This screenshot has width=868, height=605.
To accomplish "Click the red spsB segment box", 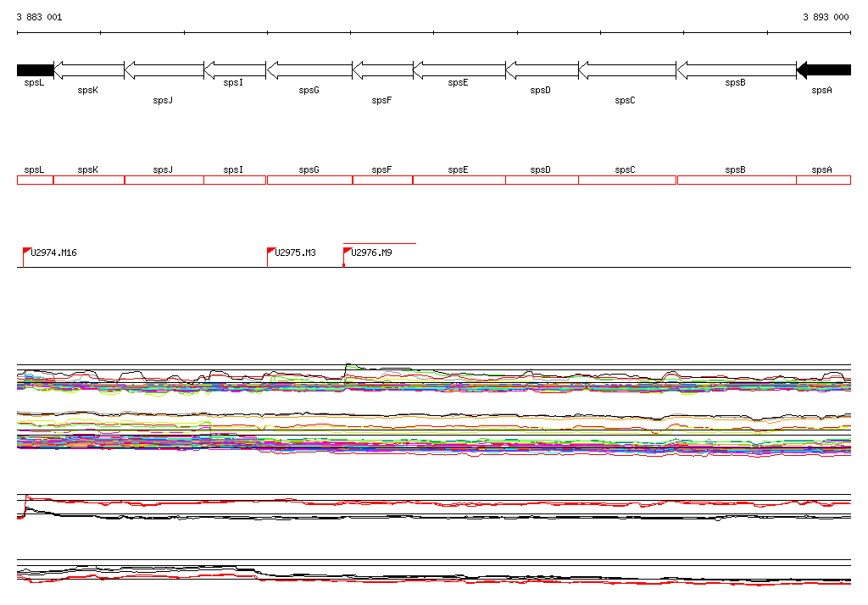I will [737, 180].
